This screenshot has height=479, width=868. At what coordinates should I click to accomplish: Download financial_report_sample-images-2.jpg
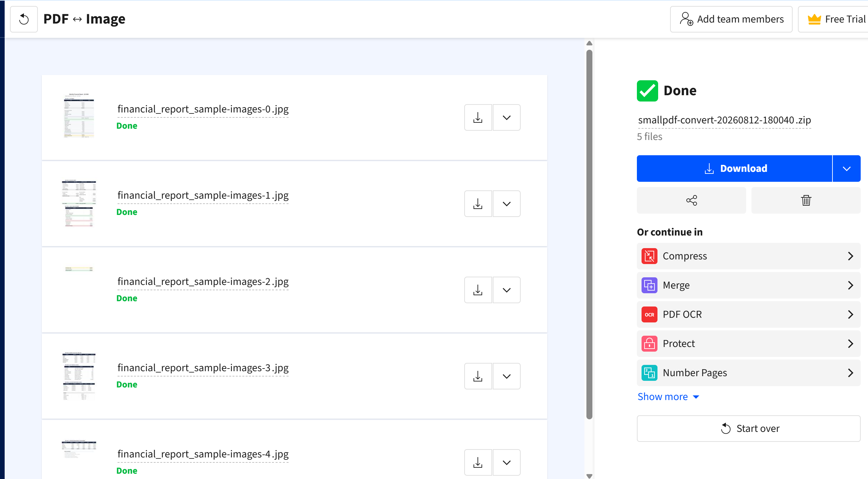(478, 290)
